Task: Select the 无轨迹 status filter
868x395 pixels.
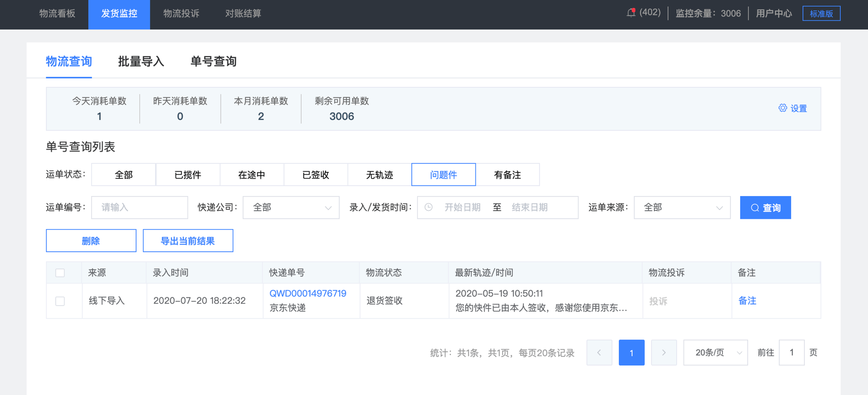Action: pos(380,175)
